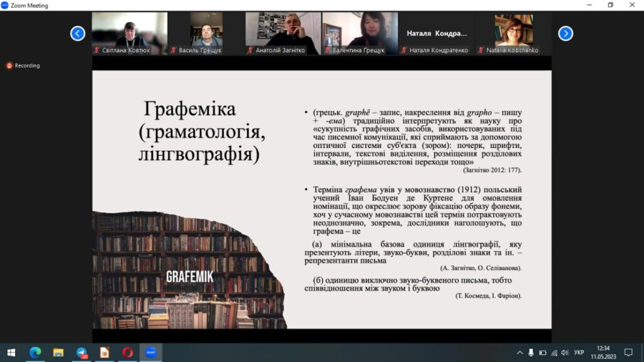
Task: Expand hidden system tray icons chevron
Action: 519,353
